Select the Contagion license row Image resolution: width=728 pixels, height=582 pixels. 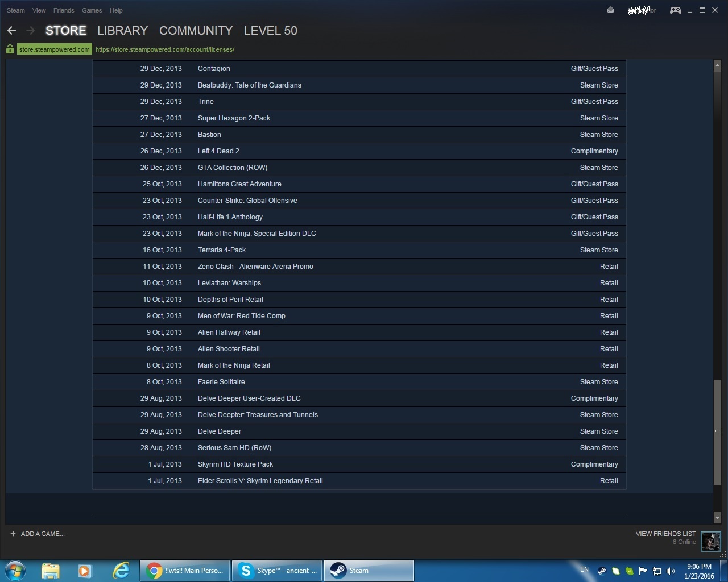click(x=359, y=69)
